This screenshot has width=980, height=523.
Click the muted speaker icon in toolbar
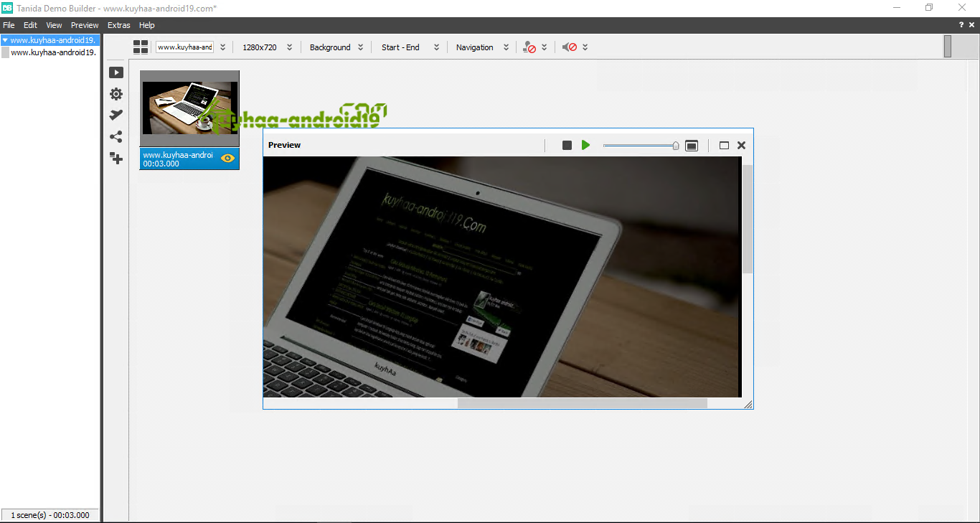(x=570, y=47)
